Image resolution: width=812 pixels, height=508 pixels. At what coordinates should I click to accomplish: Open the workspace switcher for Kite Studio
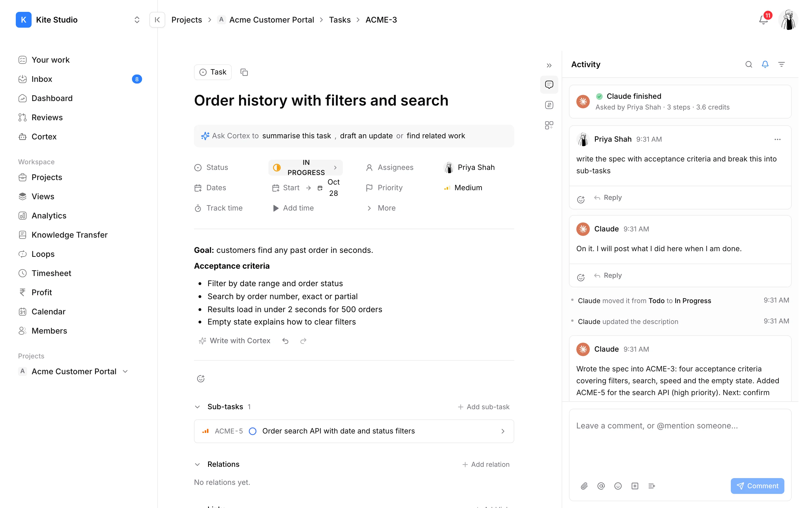click(x=137, y=20)
